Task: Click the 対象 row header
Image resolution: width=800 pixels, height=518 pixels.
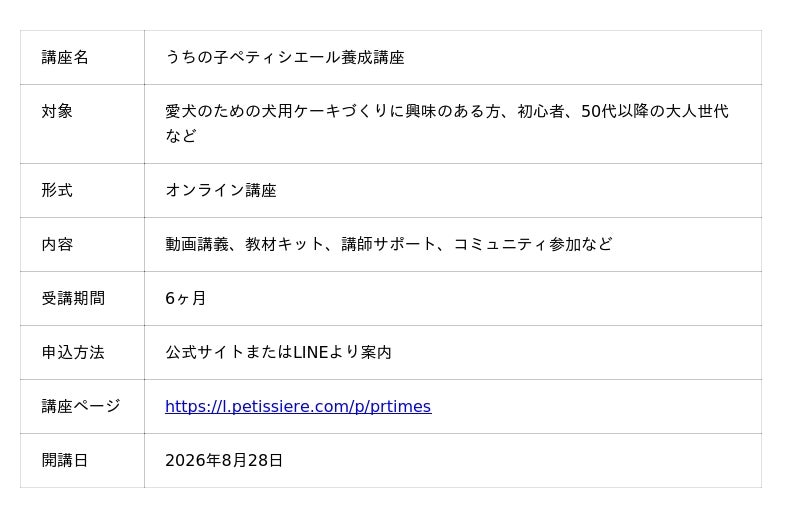Action: coord(82,124)
